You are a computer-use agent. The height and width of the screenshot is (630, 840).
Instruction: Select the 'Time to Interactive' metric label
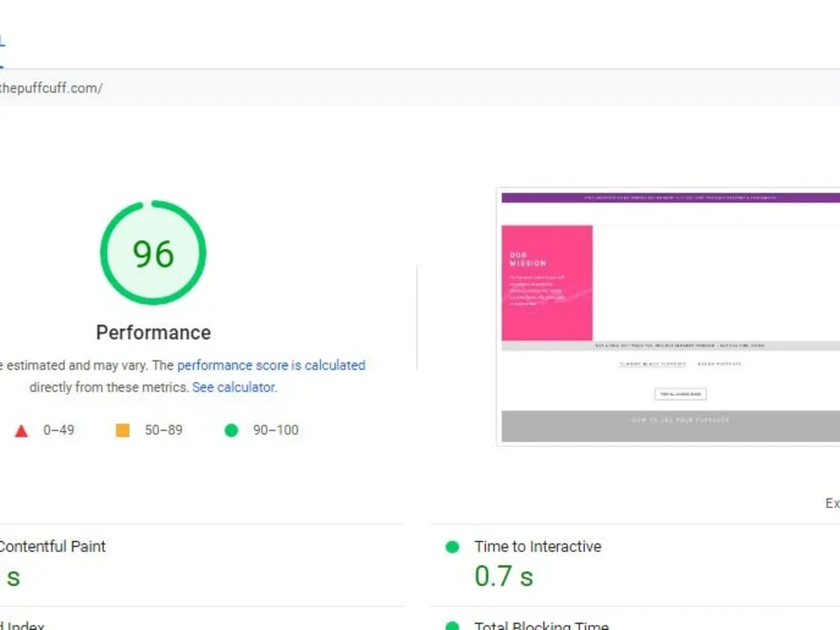point(538,547)
